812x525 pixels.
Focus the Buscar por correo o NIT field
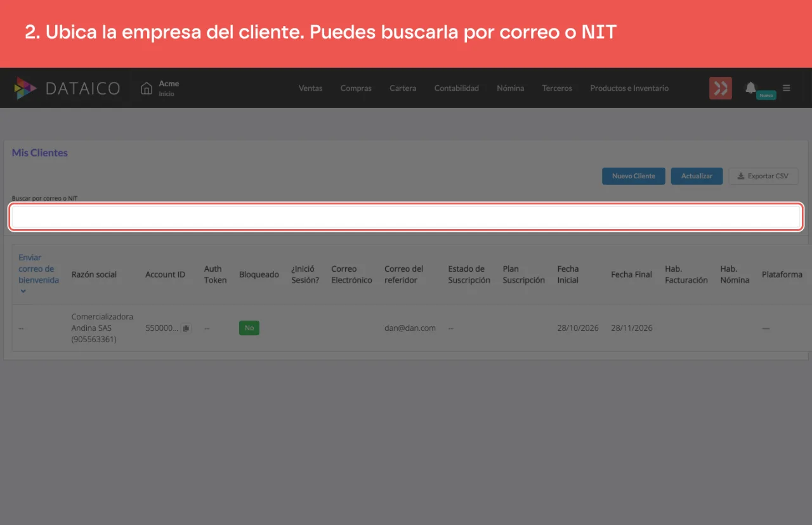[x=406, y=217]
